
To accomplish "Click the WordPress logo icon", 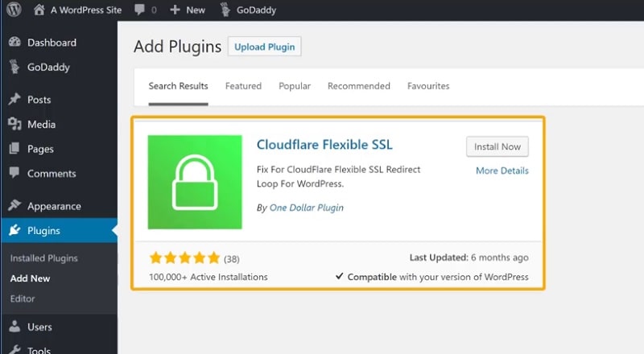I will tap(14, 10).
